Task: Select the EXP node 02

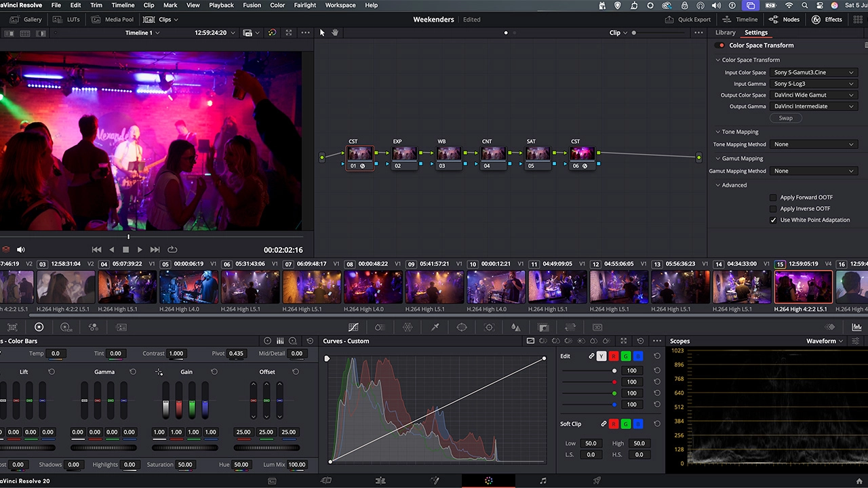Action: 404,157
